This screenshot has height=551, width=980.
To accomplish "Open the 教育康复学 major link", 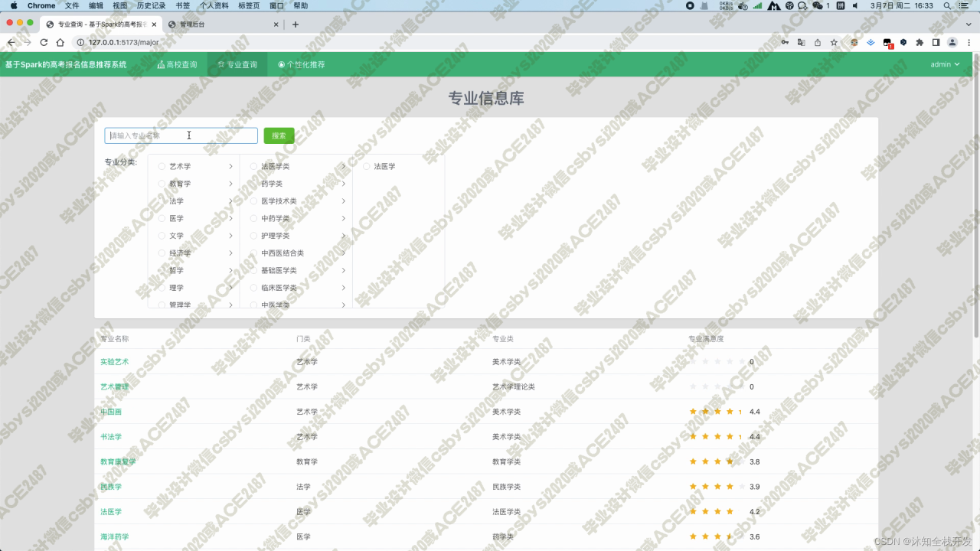I will coord(118,461).
